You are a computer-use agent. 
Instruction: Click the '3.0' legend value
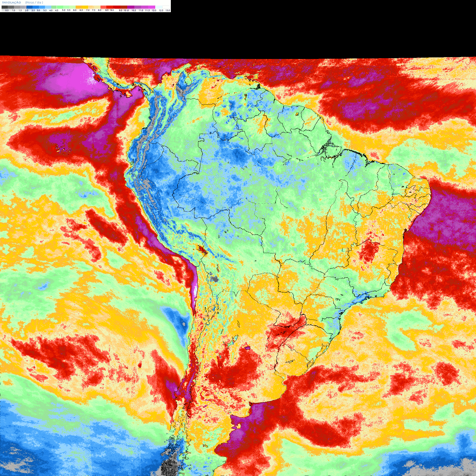coord(38,10)
